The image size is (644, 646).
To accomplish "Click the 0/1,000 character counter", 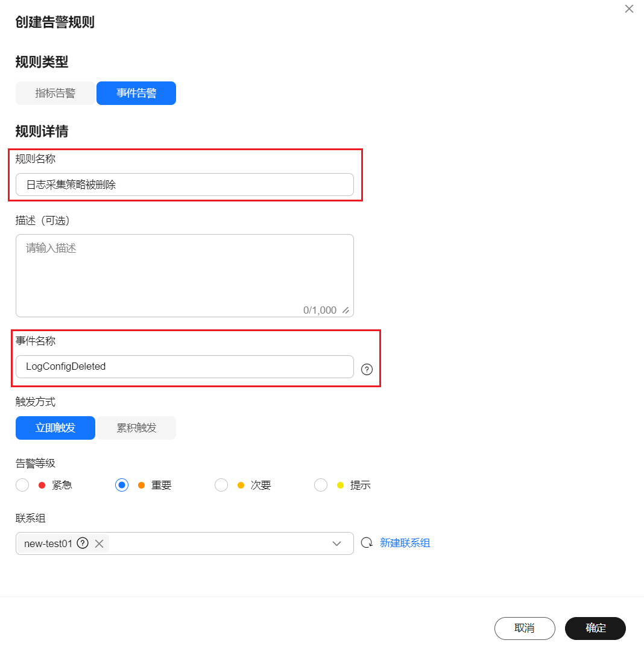I will pyautogui.click(x=320, y=310).
